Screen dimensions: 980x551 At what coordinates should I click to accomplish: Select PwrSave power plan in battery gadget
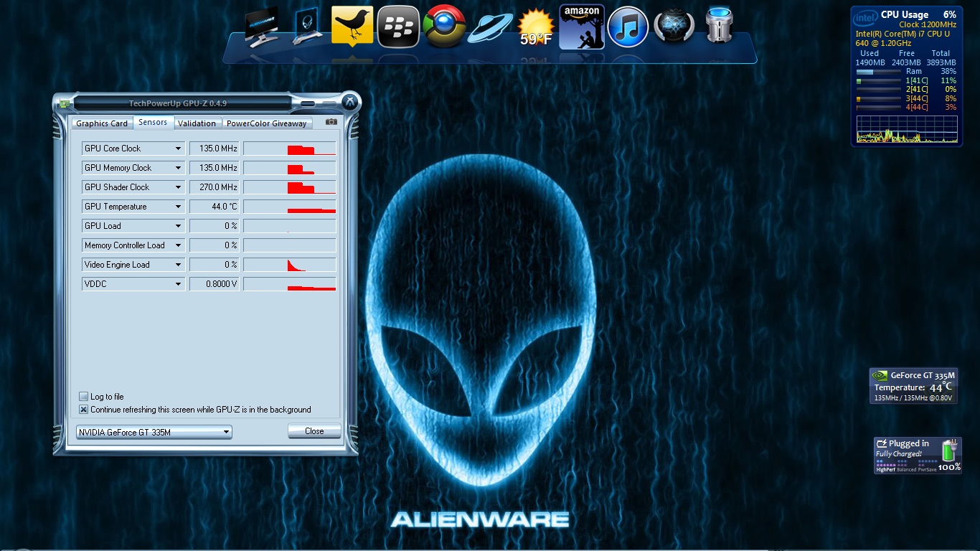pyautogui.click(x=926, y=469)
